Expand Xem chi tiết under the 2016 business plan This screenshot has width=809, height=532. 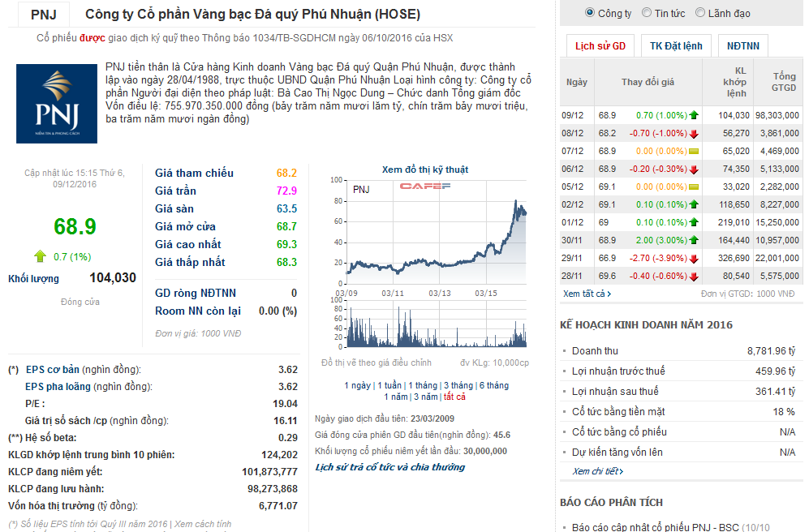coord(598,471)
